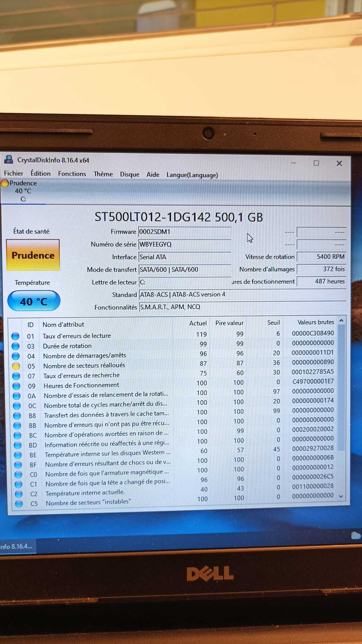Click the Seuil column header
Screen dimensions: 362x644
point(273,322)
